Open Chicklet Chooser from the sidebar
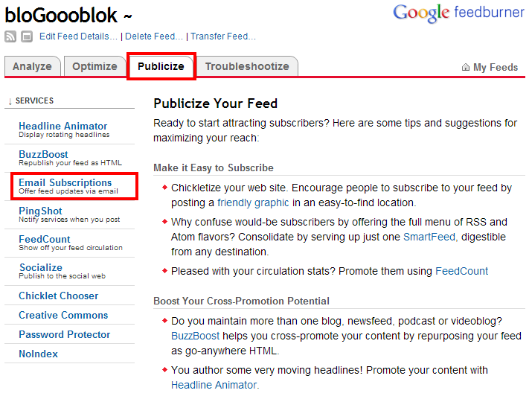Image resolution: width=532 pixels, height=399 pixels. click(x=58, y=296)
